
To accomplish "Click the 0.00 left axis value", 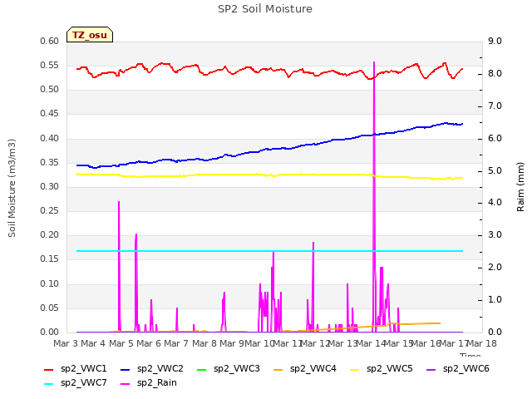I will tap(50, 332).
